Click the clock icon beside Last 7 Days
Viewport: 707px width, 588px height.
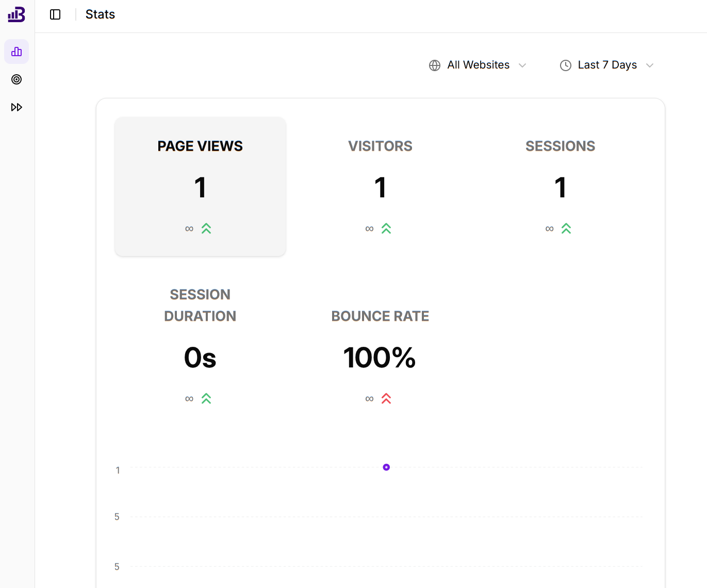pyautogui.click(x=566, y=65)
